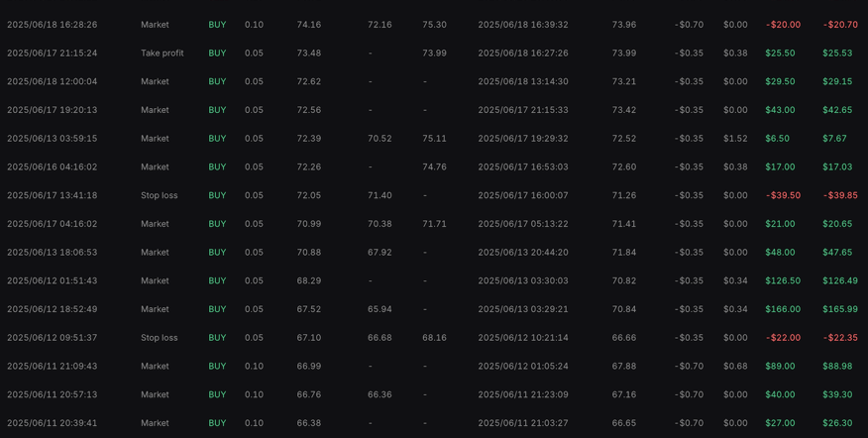
Task: Select the trade with entry price 72.62
Action: pyautogui.click(x=434, y=81)
